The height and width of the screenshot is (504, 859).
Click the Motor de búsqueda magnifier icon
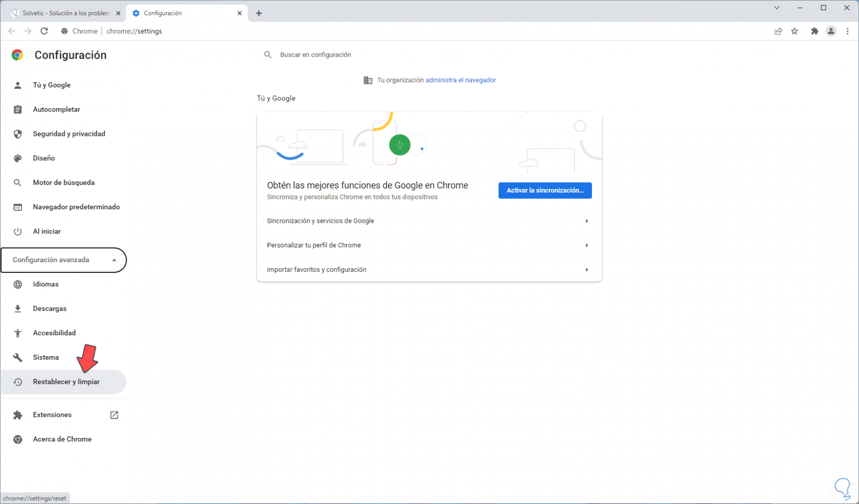pyautogui.click(x=18, y=183)
